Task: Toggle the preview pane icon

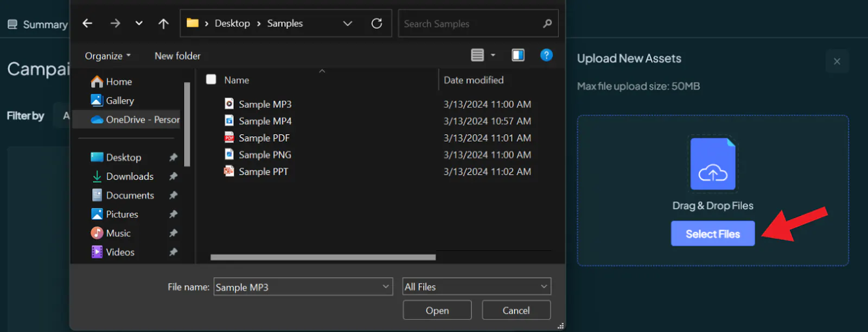Action: click(518, 55)
